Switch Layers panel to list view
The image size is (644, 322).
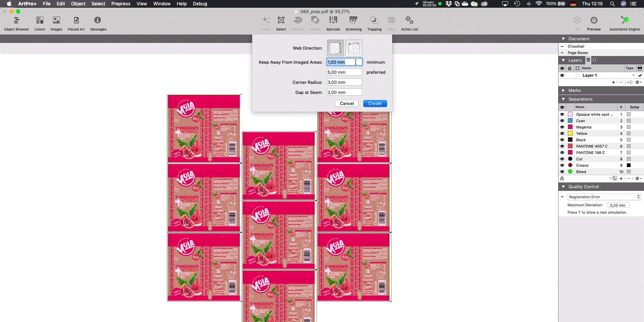pos(588,60)
